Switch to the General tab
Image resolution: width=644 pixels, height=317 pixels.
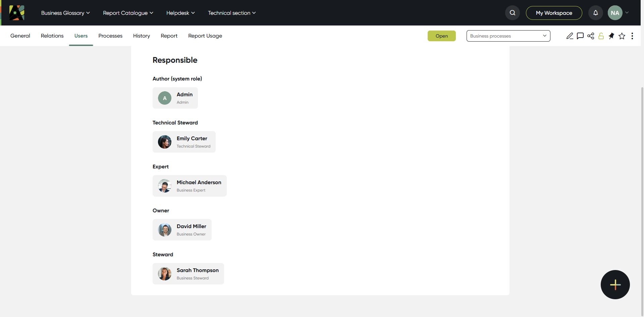tap(20, 36)
